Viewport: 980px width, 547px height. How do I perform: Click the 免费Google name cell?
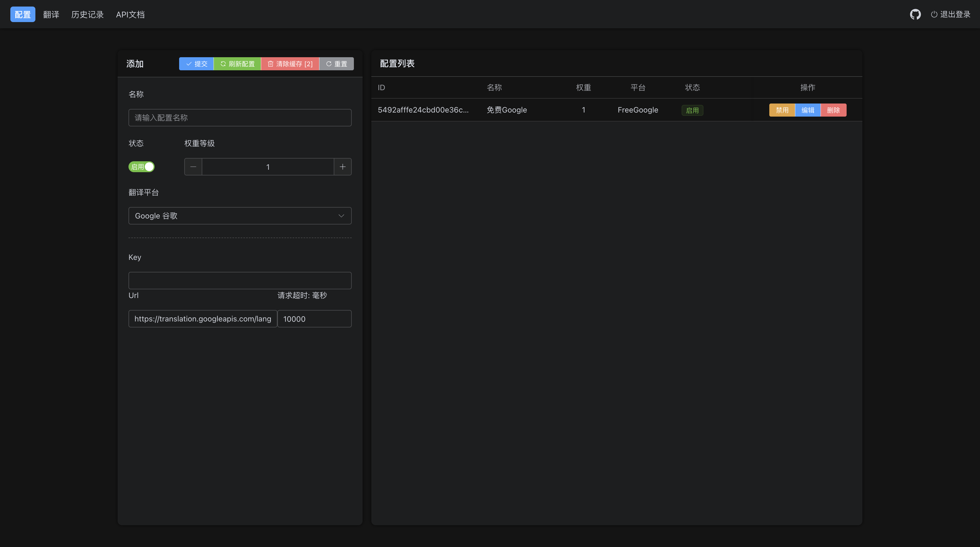tap(507, 110)
